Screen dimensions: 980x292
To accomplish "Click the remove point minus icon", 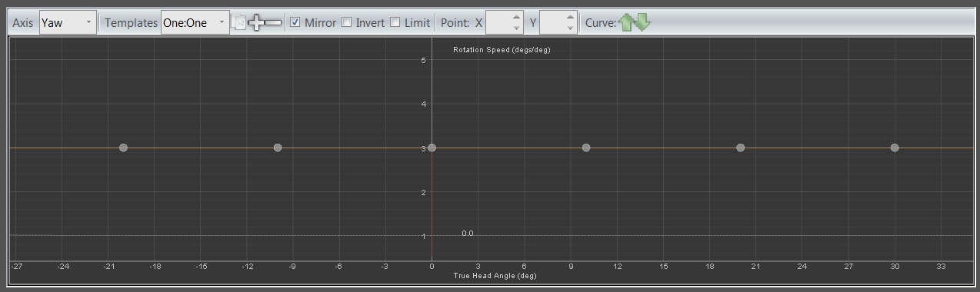I will (273, 22).
